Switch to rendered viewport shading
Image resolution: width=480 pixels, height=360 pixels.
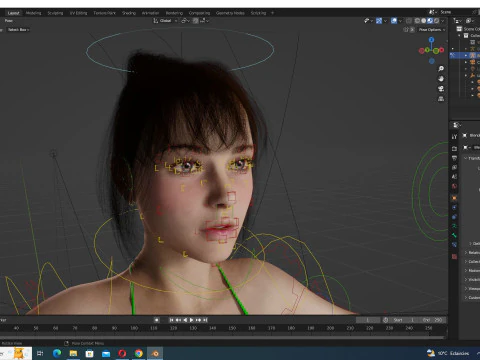(436, 21)
